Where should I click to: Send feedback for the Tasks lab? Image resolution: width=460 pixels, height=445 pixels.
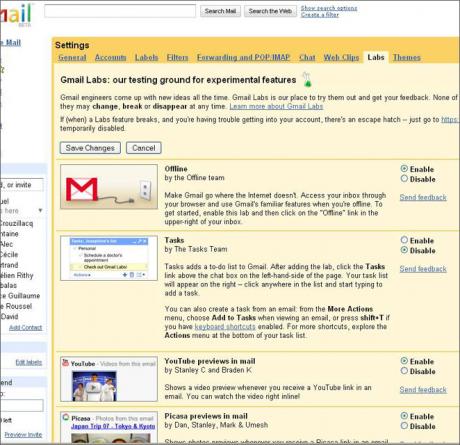(x=423, y=269)
